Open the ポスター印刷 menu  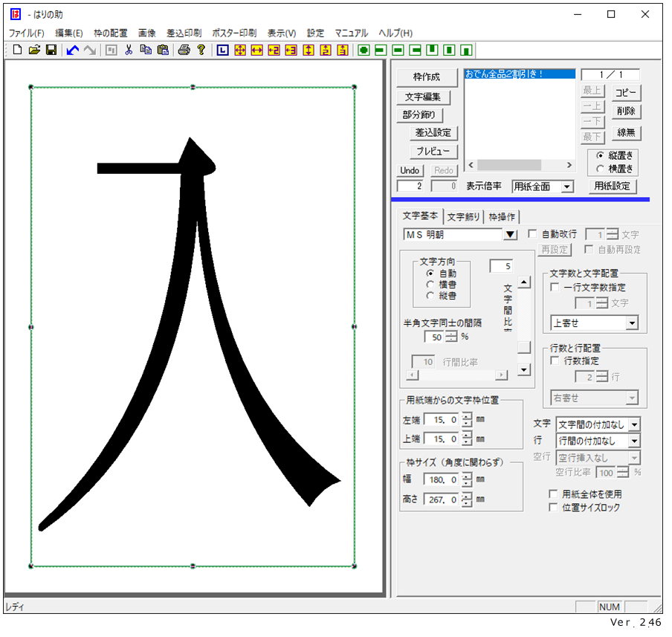click(234, 33)
